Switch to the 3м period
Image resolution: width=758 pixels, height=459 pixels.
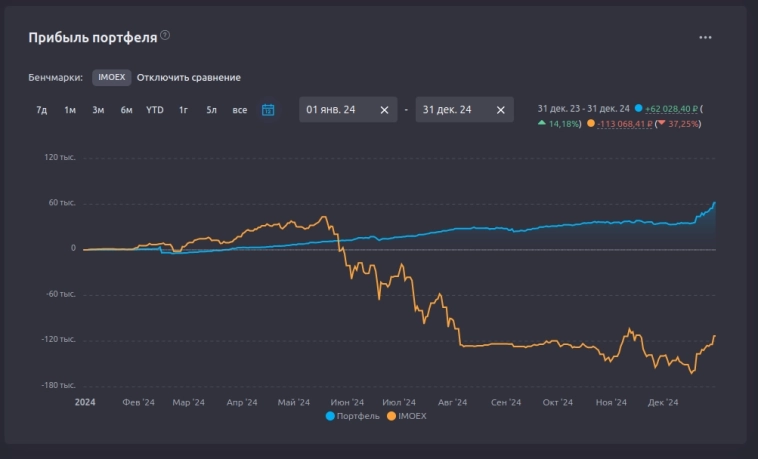(x=98, y=110)
